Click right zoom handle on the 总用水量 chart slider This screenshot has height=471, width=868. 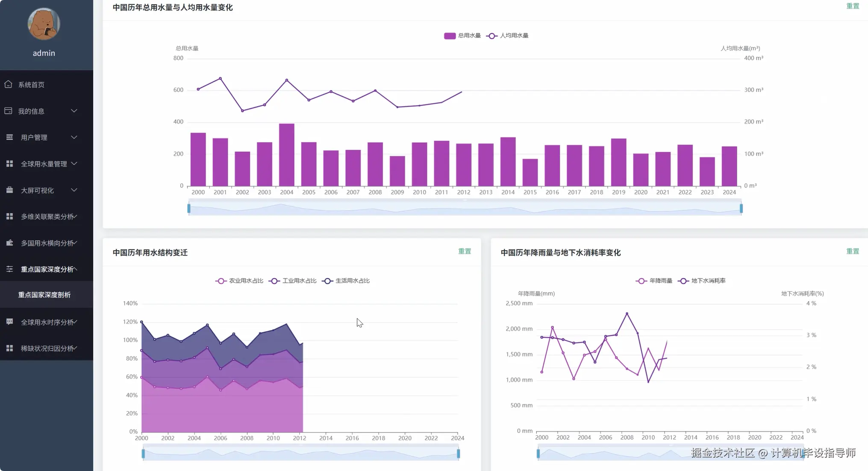point(741,208)
